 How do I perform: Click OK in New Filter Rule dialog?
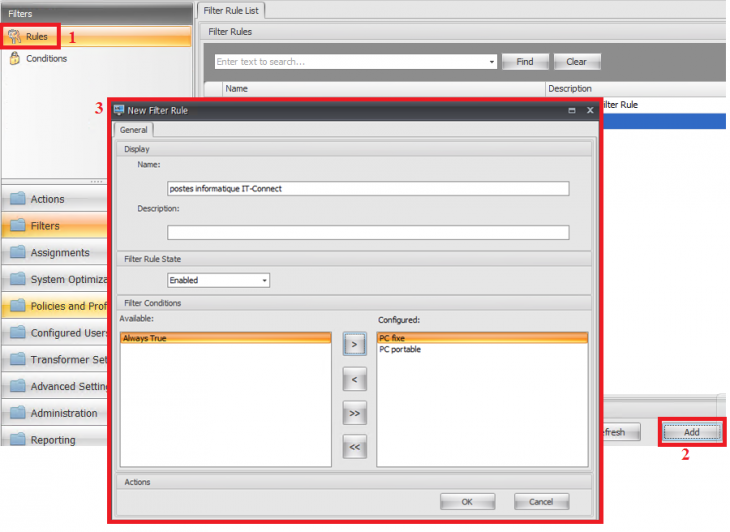coord(467,502)
